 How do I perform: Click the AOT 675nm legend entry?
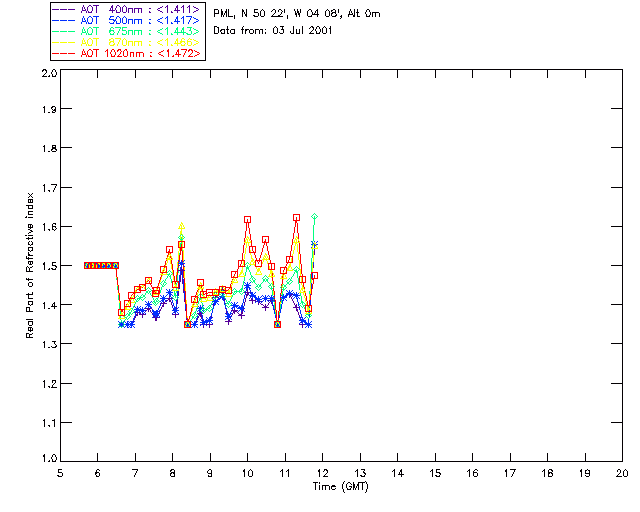tap(126, 31)
